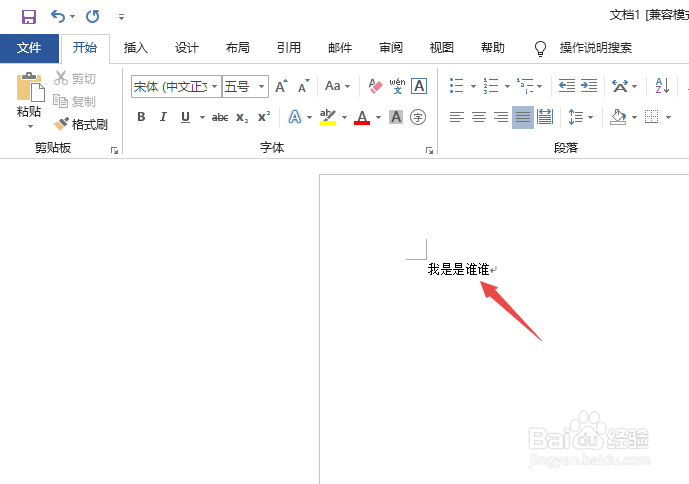Open the Customize Quick Access Toolbar dropdown
The height and width of the screenshot is (484, 689).
121,17
